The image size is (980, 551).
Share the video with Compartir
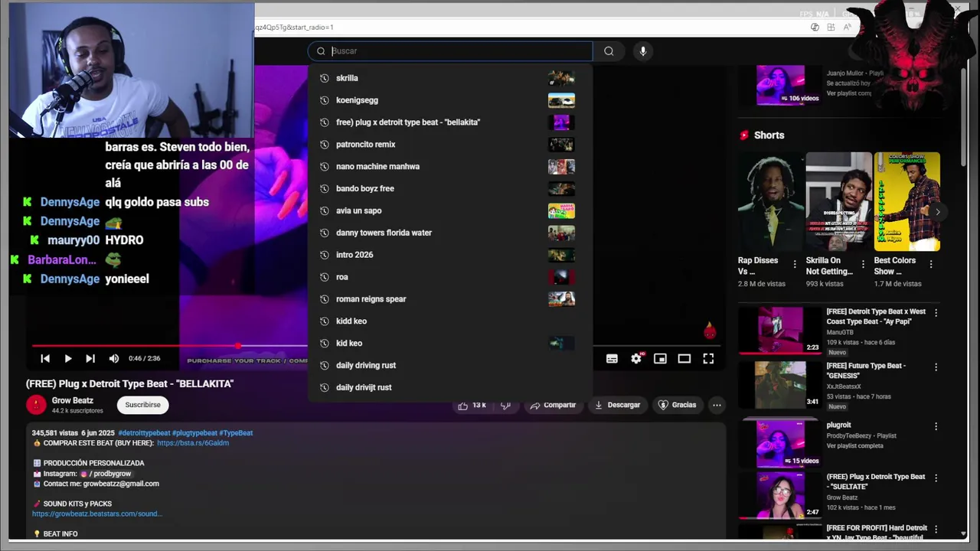[x=553, y=405]
